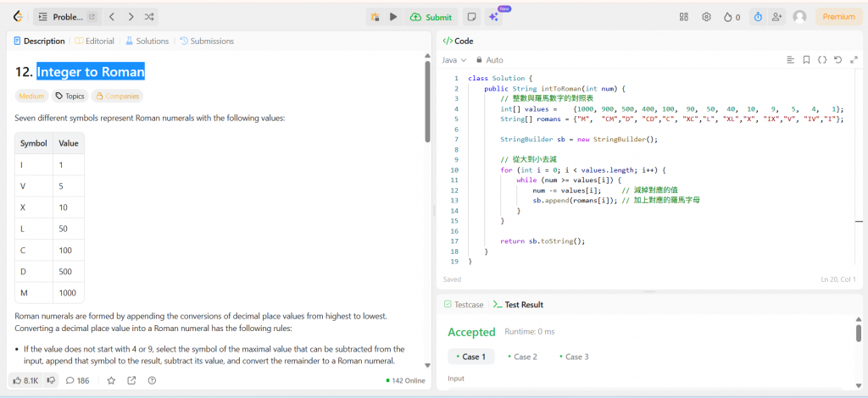Click the Accepted result text
This screenshot has width=868, height=398.
point(471,332)
